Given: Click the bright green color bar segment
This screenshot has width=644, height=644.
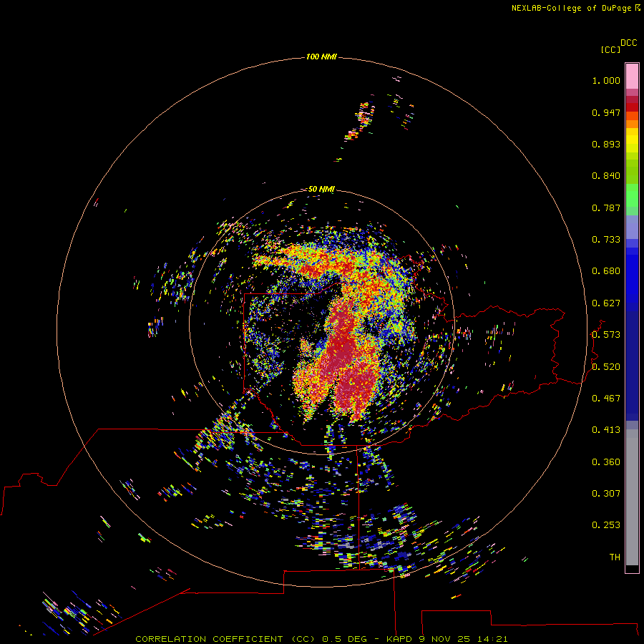Looking at the screenshot, I should click(632, 195).
